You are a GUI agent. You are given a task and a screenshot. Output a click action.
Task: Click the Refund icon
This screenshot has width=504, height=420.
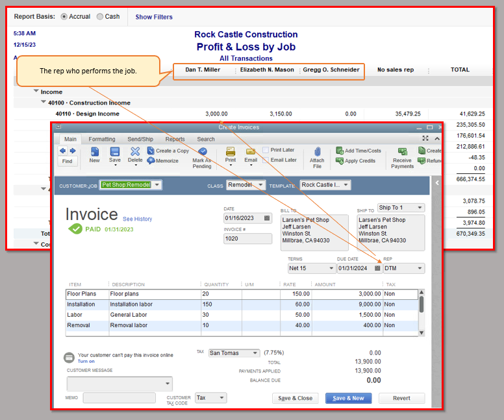(x=422, y=160)
